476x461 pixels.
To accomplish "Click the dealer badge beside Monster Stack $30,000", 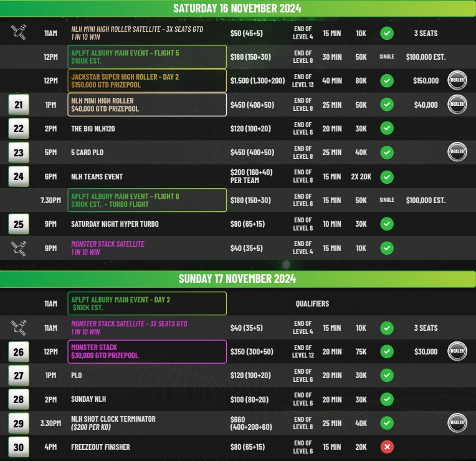I will (457, 351).
